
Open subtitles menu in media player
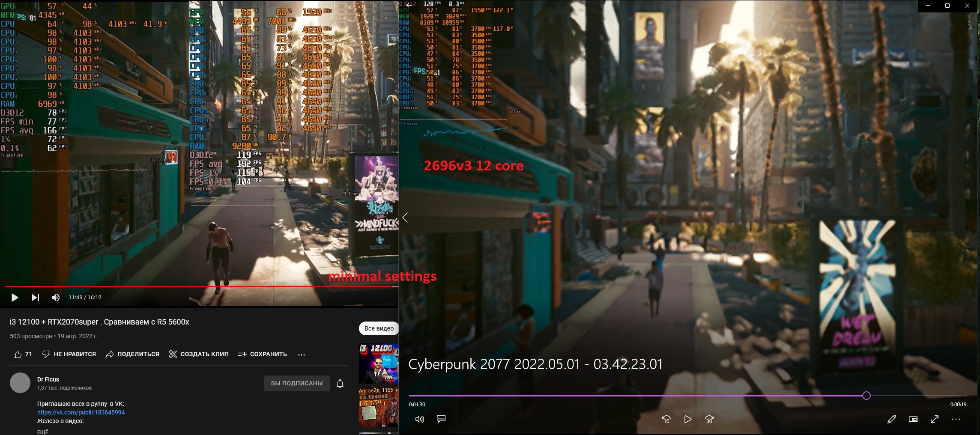pyautogui.click(x=441, y=419)
